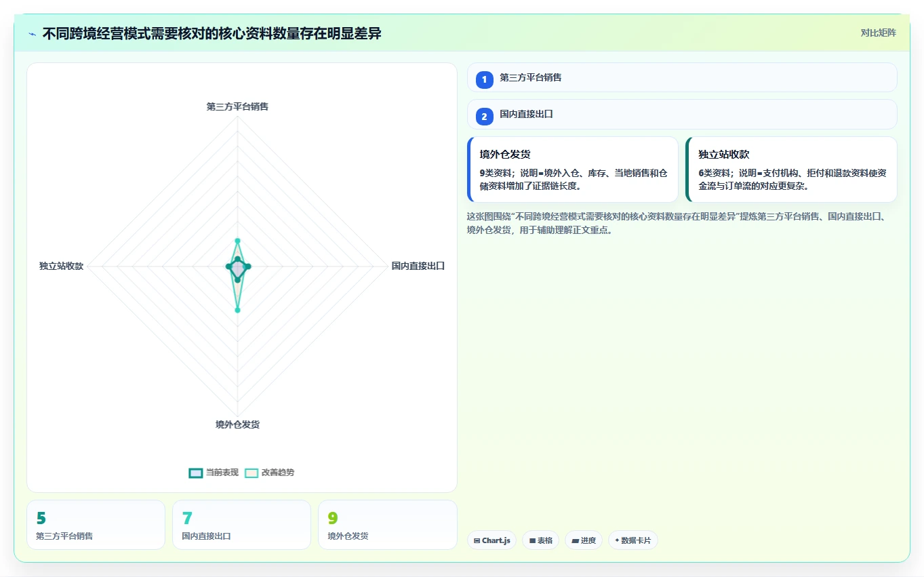Image resolution: width=924 pixels, height=577 pixels.
Task: Click the page title 不同跨境经营模式需要核对的核心资料
Action: [212, 33]
